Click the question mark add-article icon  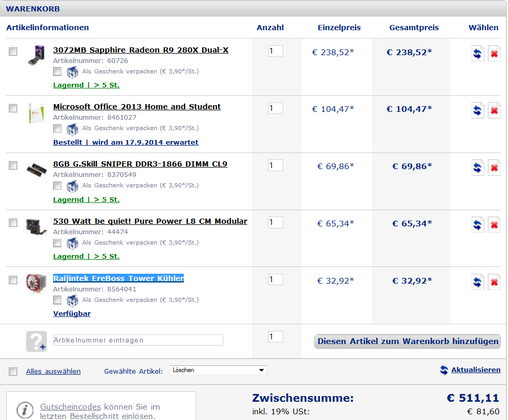36,341
